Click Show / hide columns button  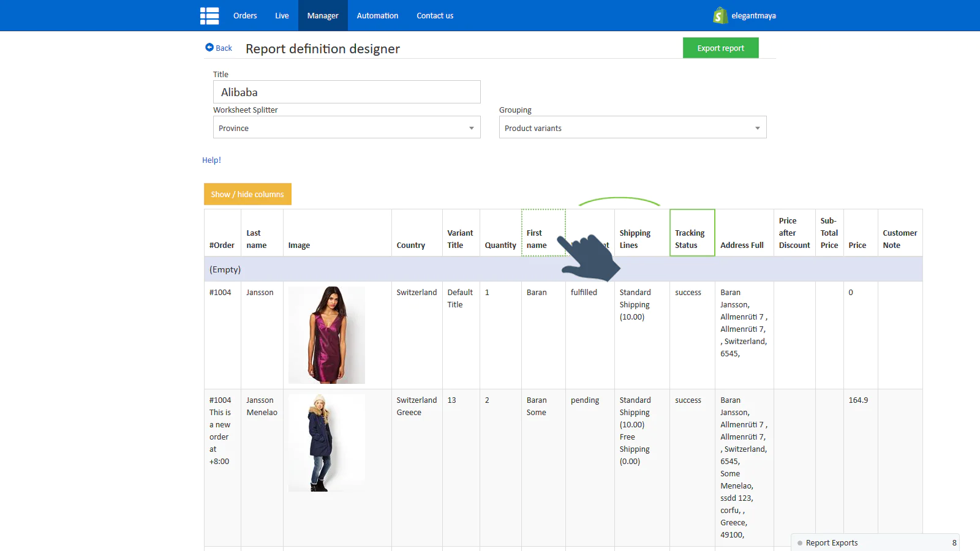pos(247,194)
